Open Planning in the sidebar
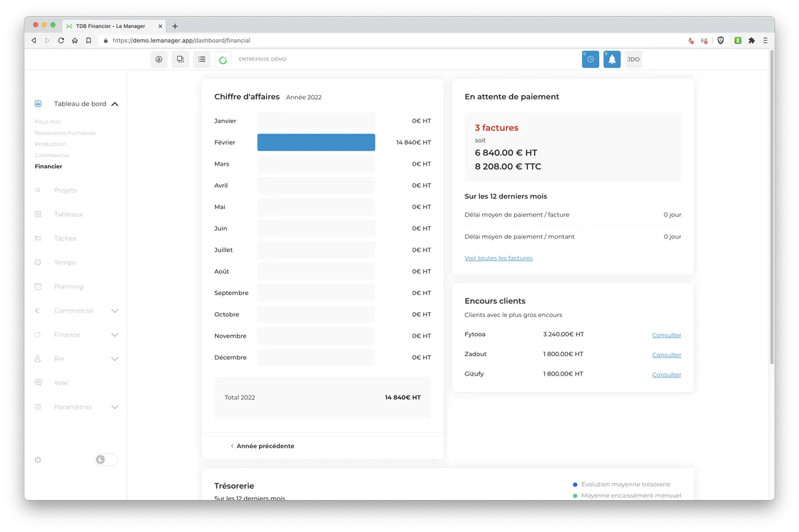 point(69,286)
